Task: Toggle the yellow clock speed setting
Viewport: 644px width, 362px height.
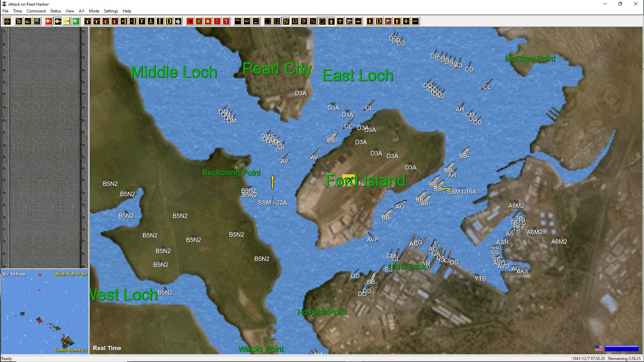Action: (x=66, y=21)
